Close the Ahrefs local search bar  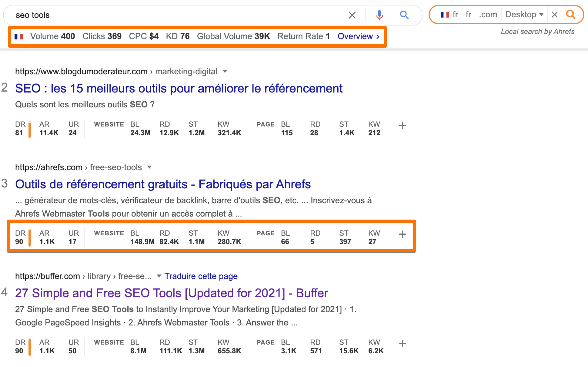click(555, 15)
